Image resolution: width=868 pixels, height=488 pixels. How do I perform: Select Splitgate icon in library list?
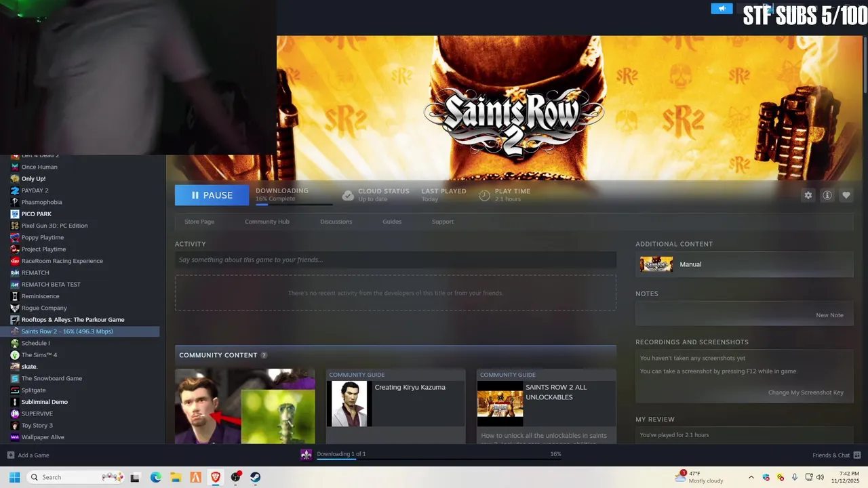coord(15,390)
